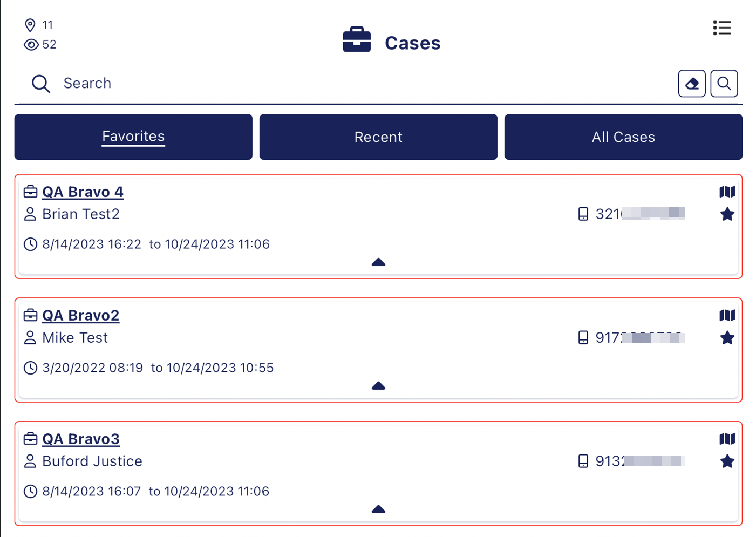This screenshot has height=537, width=756.
Task: Click the eraser clear-search button
Action: point(691,84)
